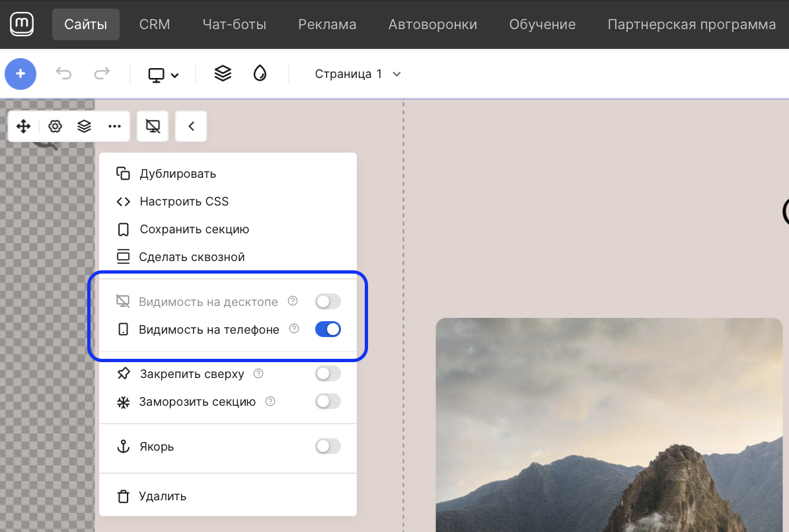Switch to the Сайты tab
789x532 pixels.
(85, 24)
